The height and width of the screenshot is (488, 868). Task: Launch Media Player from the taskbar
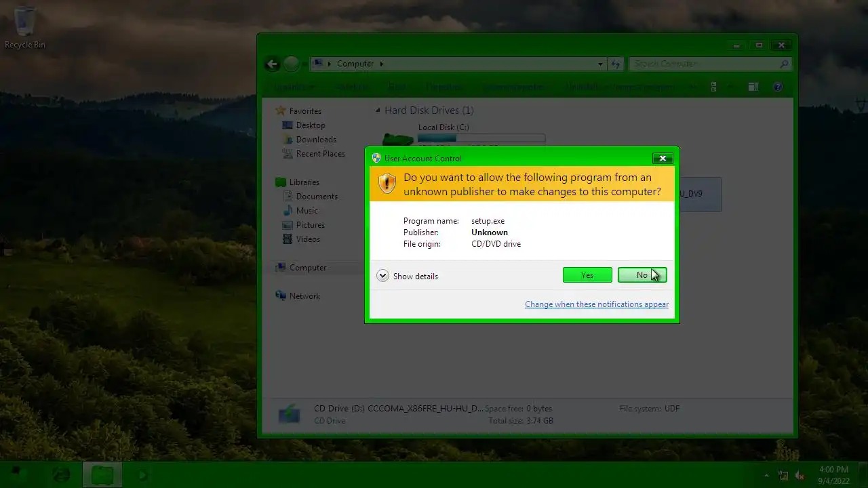[143, 474]
